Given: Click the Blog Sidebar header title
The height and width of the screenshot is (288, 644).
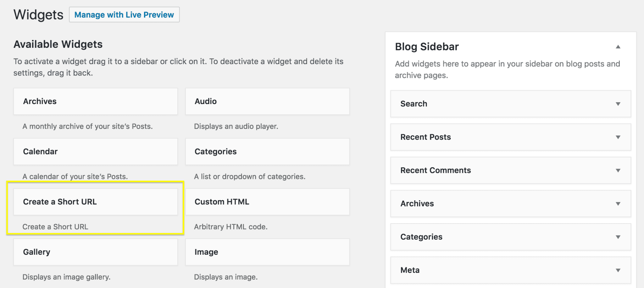Looking at the screenshot, I should [426, 46].
